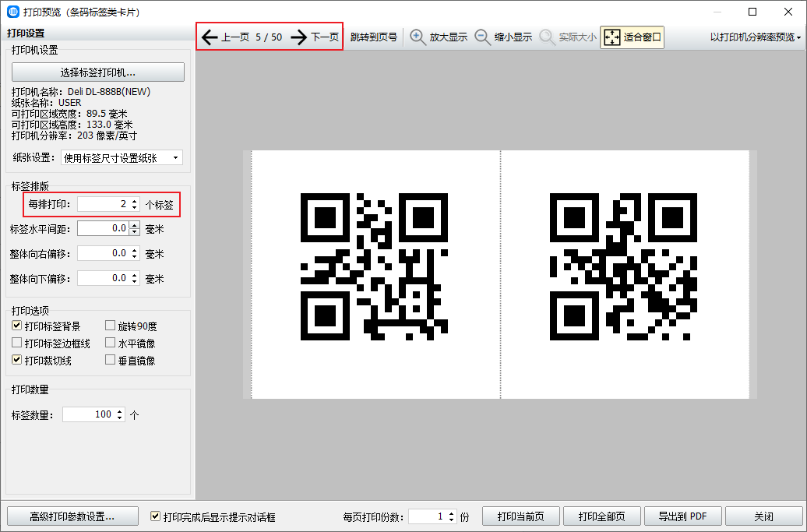
Task: Enable 旋转90度 checkbox
Action: point(110,326)
